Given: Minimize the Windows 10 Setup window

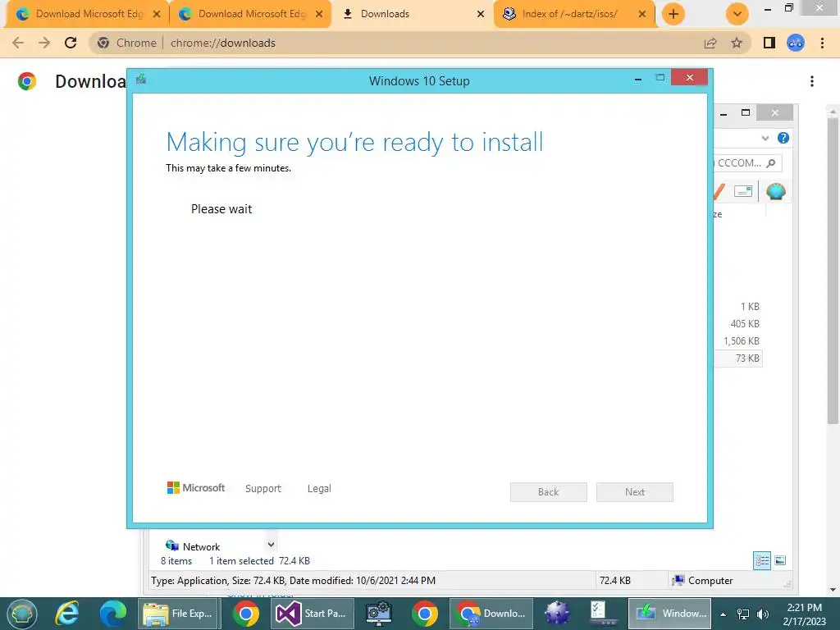Looking at the screenshot, I should pyautogui.click(x=638, y=80).
